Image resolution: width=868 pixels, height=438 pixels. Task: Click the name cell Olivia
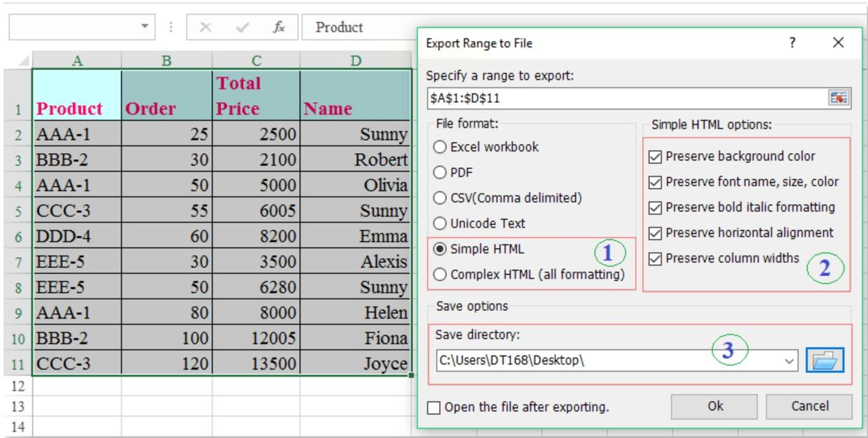tap(356, 185)
